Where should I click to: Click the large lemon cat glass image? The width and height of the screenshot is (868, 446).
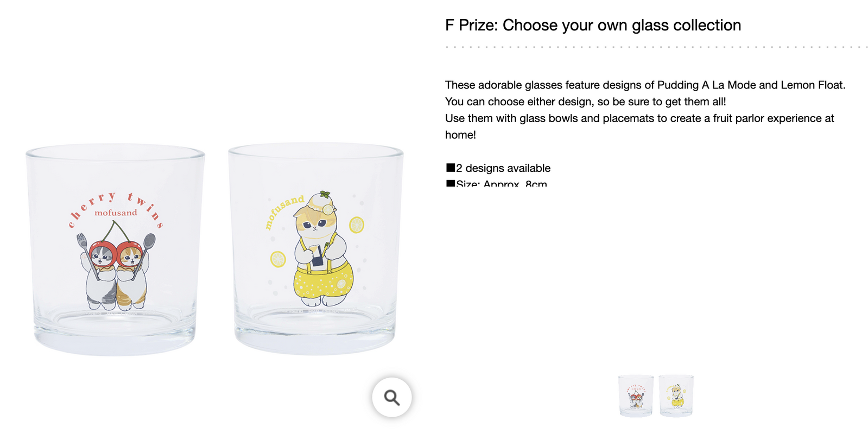click(315, 249)
